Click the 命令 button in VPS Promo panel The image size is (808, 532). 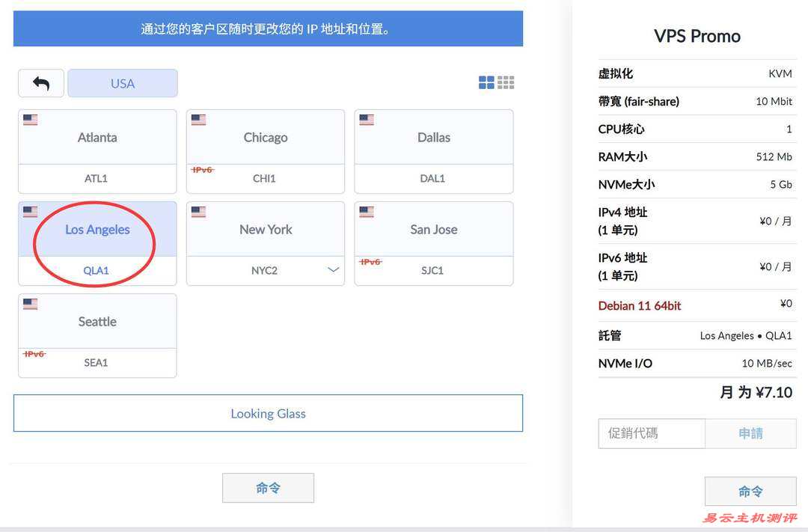click(750, 492)
